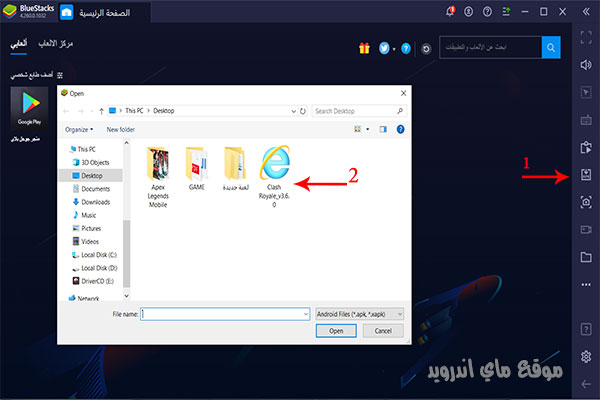600x400 pixels.
Task: Click the الصفحة الرئيسية title tab
Action: tap(104, 13)
